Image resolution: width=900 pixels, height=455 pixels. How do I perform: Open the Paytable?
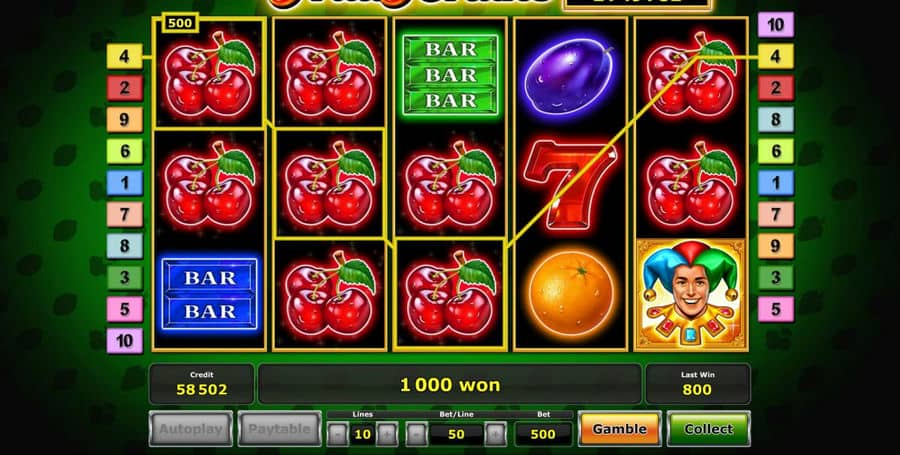tap(280, 429)
